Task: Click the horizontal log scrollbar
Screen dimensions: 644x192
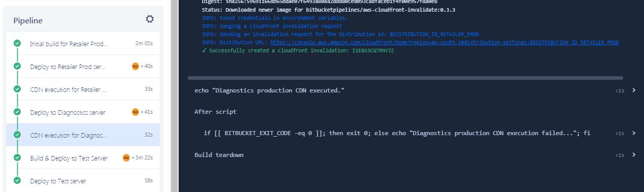Action: click(x=405, y=78)
